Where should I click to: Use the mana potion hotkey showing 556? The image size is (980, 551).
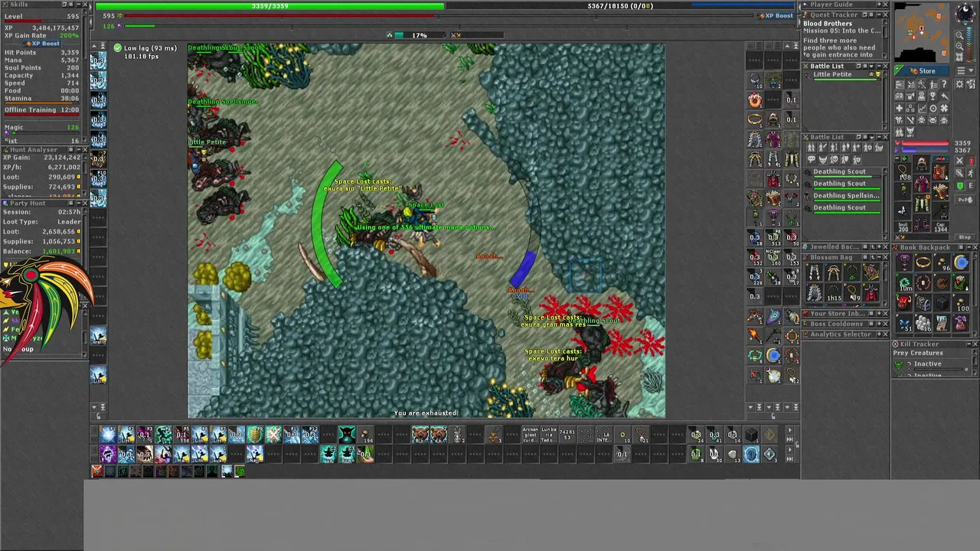click(x=181, y=435)
